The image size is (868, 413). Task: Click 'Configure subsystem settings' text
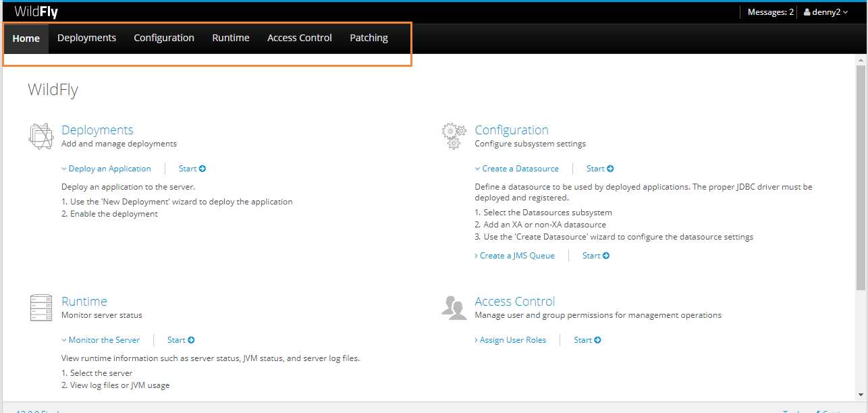click(x=531, y=144)
